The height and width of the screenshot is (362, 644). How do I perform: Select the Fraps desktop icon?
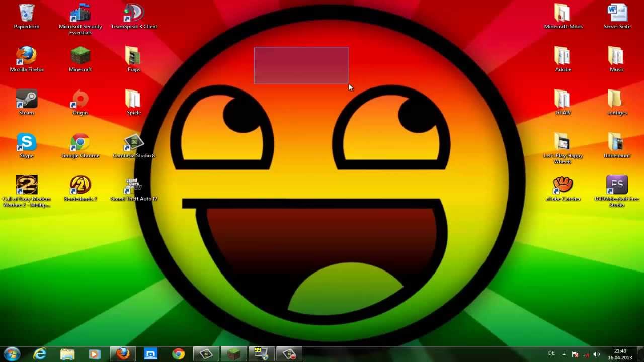tap(134, 60)
